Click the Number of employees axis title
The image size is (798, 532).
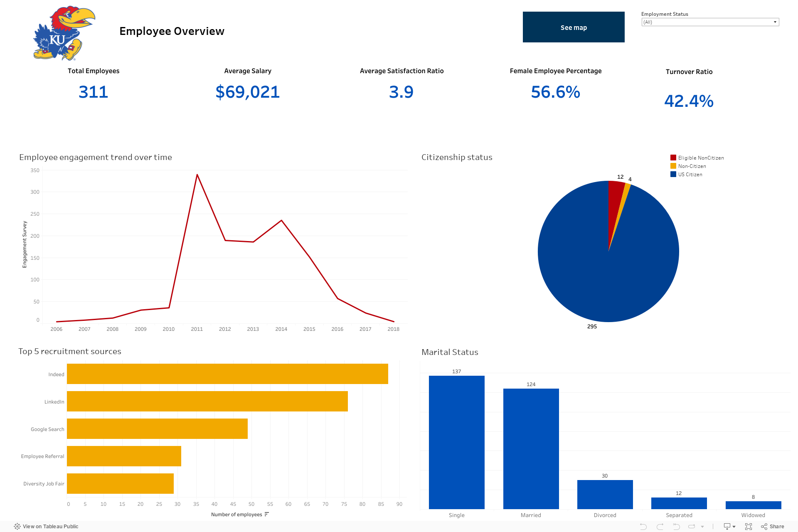point(236,515)
